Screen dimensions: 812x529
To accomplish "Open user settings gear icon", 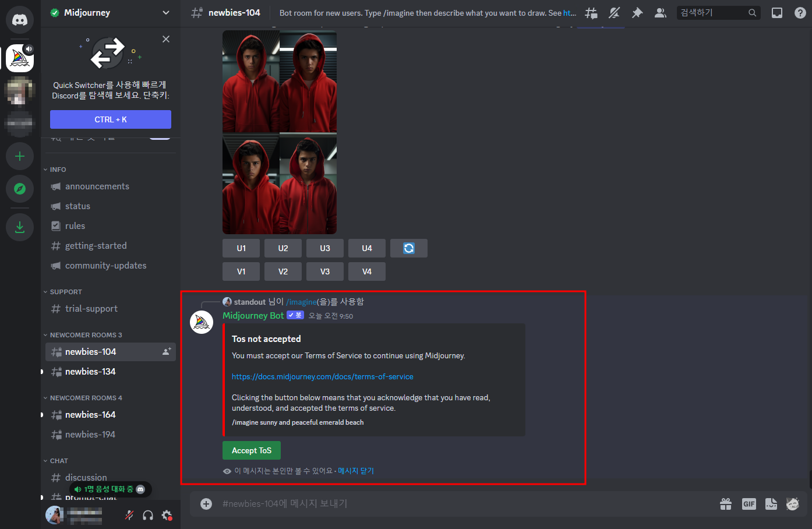I will pos(167,515).
